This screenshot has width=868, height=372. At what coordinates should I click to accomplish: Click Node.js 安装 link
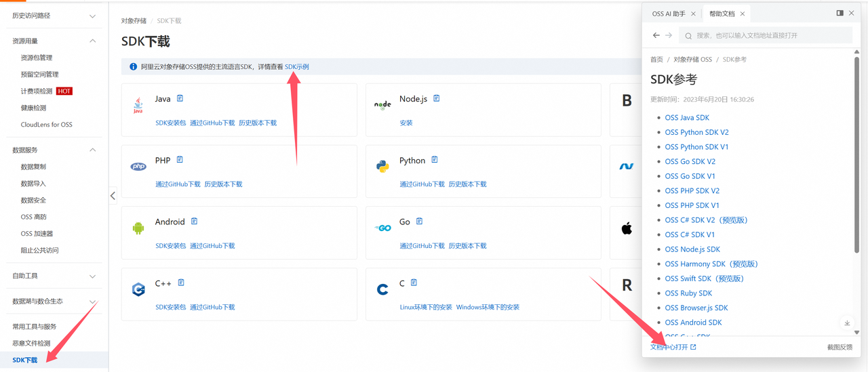tap(406, 123)
